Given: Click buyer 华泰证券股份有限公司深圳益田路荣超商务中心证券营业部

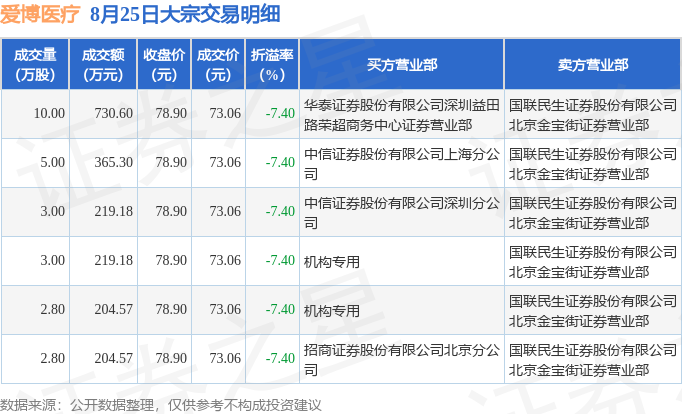Looking at the screenshot, I should (401, 115).
